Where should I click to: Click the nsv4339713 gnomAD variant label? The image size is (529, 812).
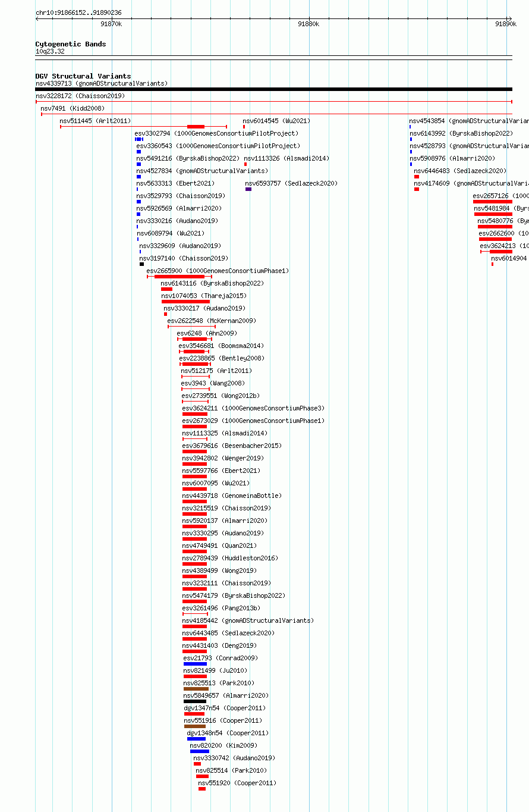[102, 83]
